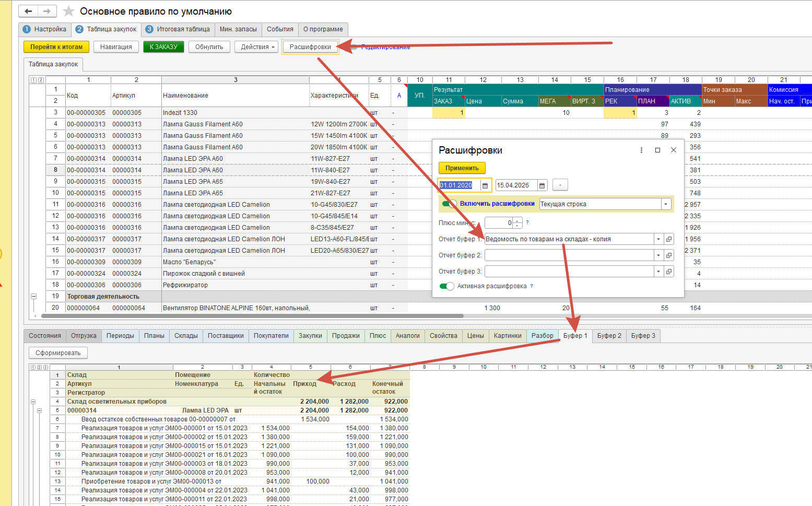Open the Отчет буфер 2 dropdown list

[658, 255]
